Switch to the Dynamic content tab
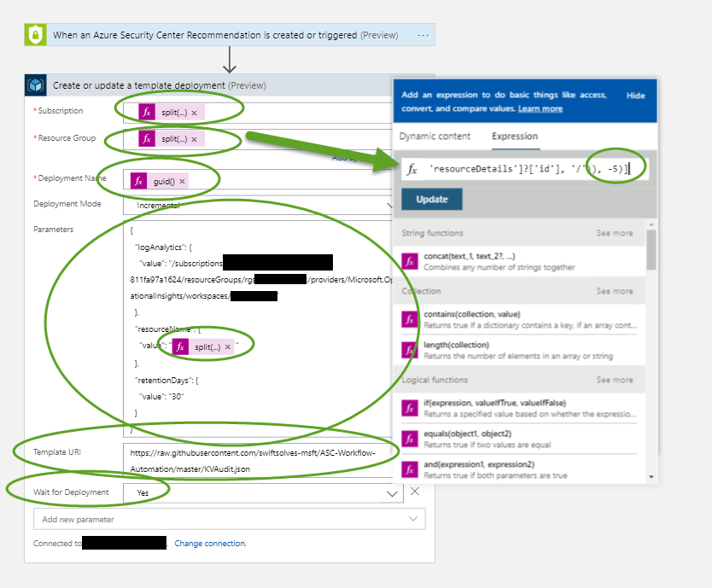712x588 pixels. point(435,137)
